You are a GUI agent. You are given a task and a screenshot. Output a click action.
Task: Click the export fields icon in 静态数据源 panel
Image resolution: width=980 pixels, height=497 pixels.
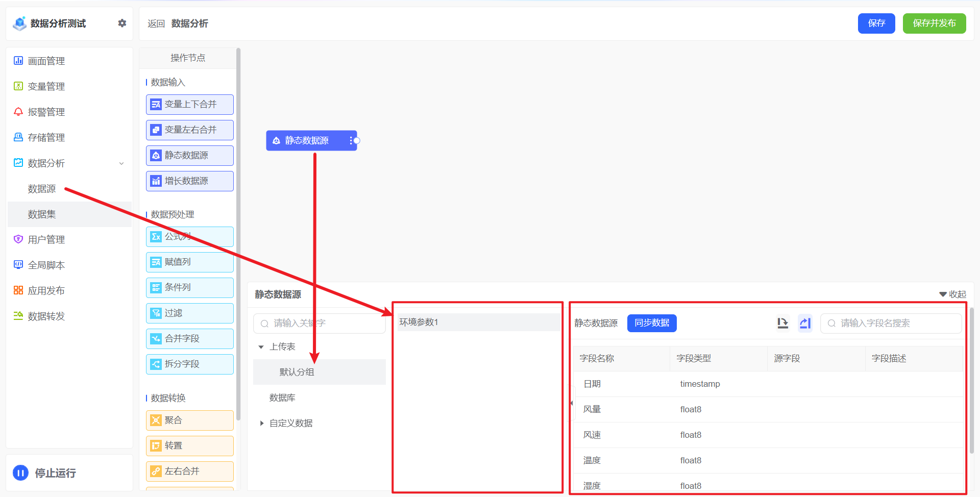pyautogui.click(x=783, y=323)
